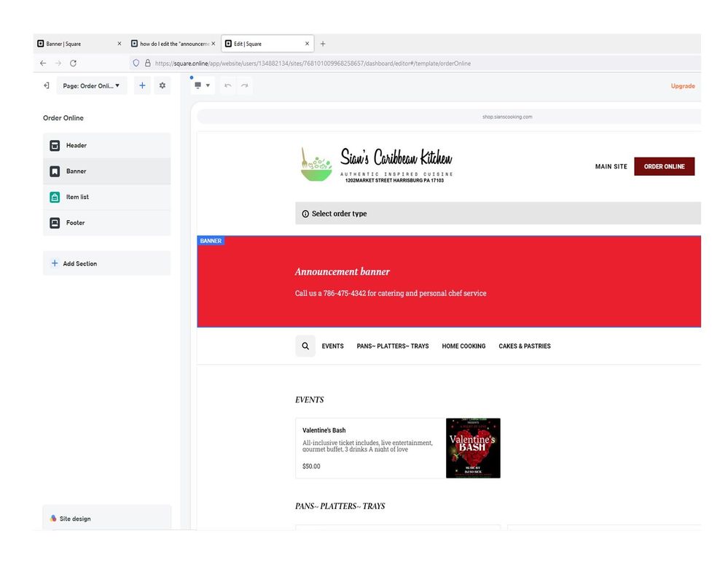The image size is (728, 563).
Task: Click the Valentine's Bash event thumbnail
Action: [473, 449]
